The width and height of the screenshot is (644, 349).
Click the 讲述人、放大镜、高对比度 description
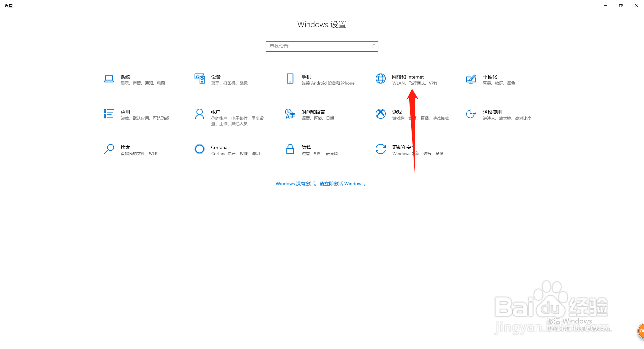(507, 118)
